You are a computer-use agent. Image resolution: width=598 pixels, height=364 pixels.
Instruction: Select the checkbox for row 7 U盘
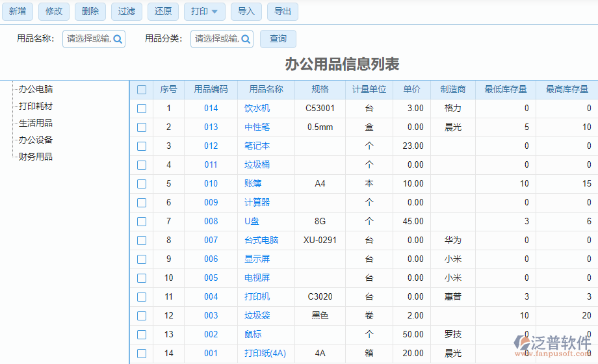[142, 222]
